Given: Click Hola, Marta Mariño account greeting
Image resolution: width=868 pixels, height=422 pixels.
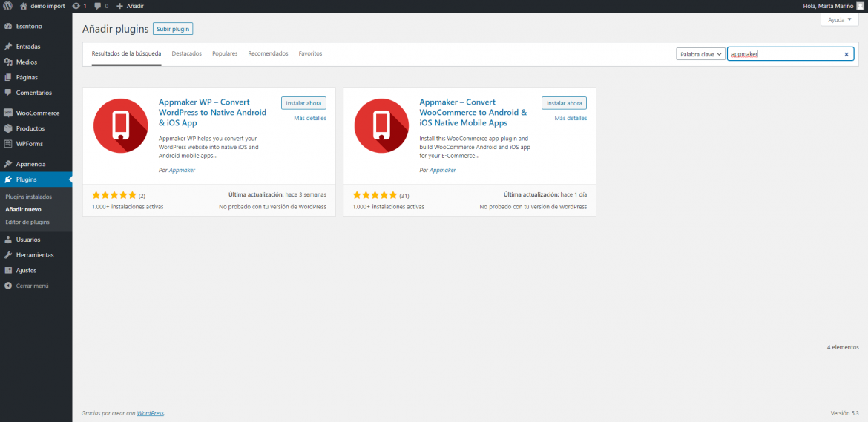Looking at the screenshot, I should coord(828,5).
